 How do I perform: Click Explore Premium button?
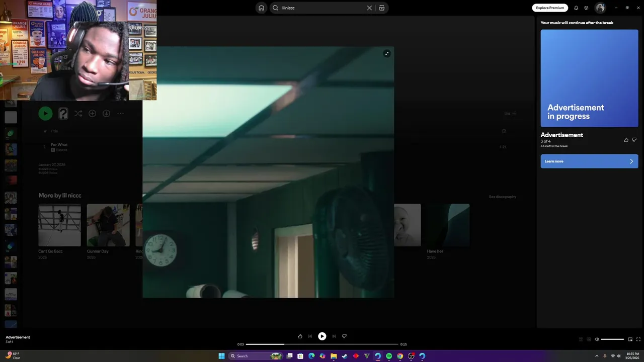[550, 8]
